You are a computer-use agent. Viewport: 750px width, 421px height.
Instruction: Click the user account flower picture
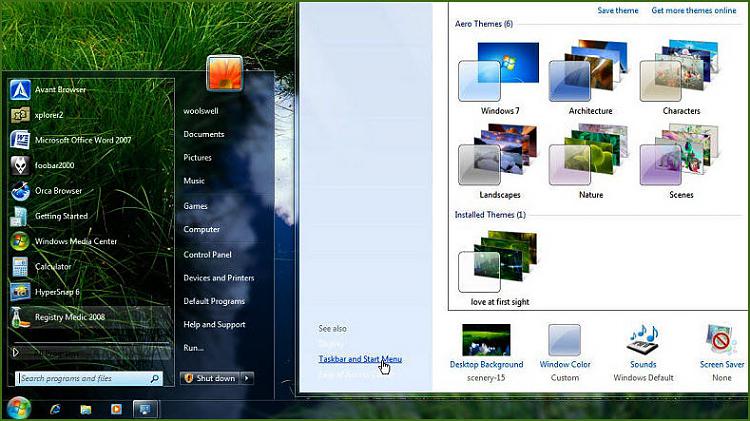[x=225, y=73]
